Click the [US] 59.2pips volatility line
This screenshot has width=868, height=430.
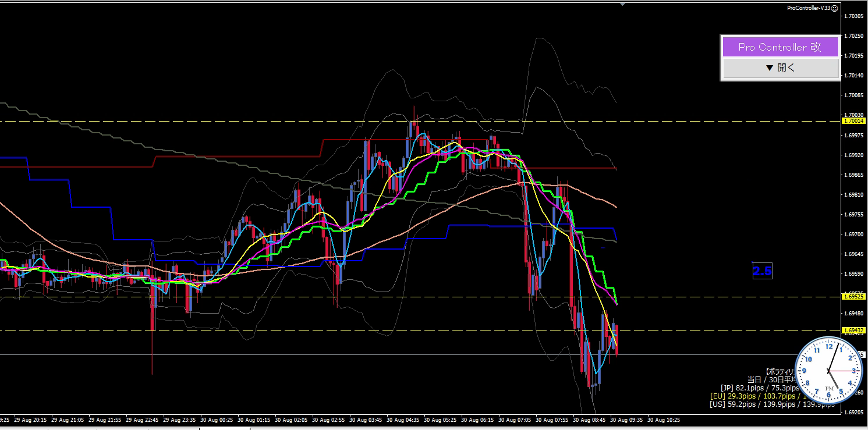pos(771,404)
